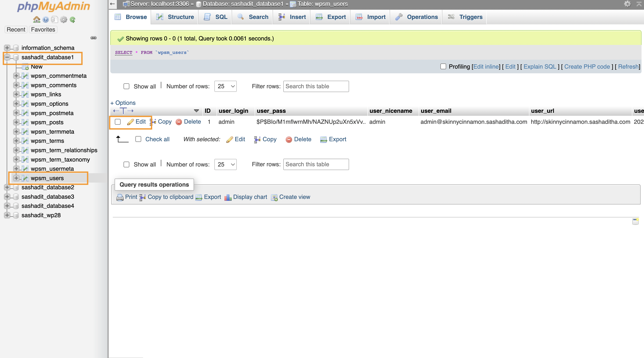This screenshot has height=358, width=644.
Task: Click the page settings gear icon at top right
Action: pyautogui.click(x=627, y=4)
